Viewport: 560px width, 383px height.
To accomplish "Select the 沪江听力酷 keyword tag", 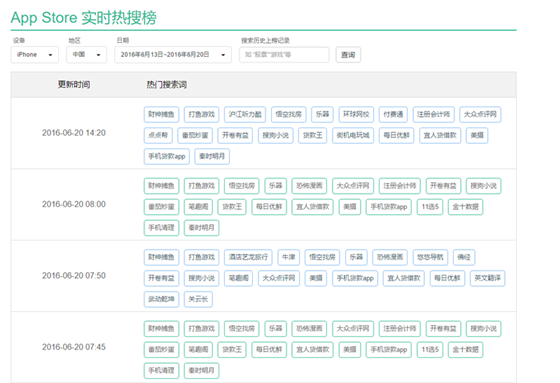I will click(x=245, y=114).
